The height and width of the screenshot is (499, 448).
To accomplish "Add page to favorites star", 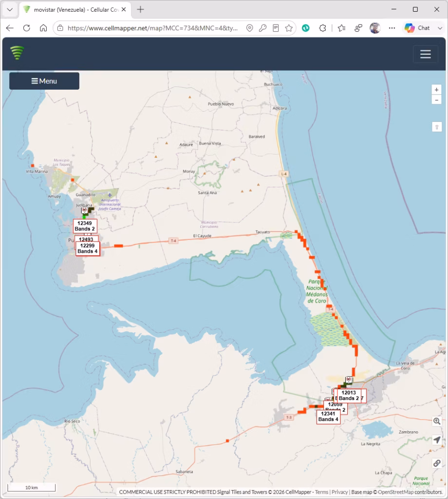I will pos(289,28).
